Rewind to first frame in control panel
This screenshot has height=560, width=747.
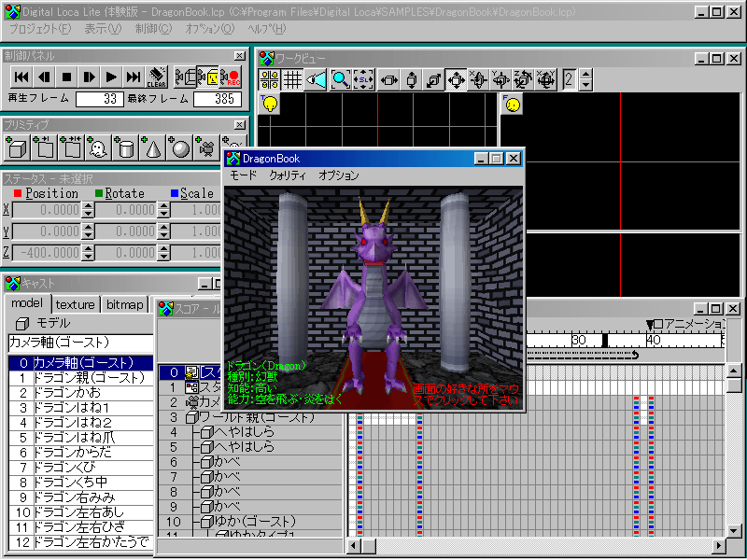tap(21, 77)
